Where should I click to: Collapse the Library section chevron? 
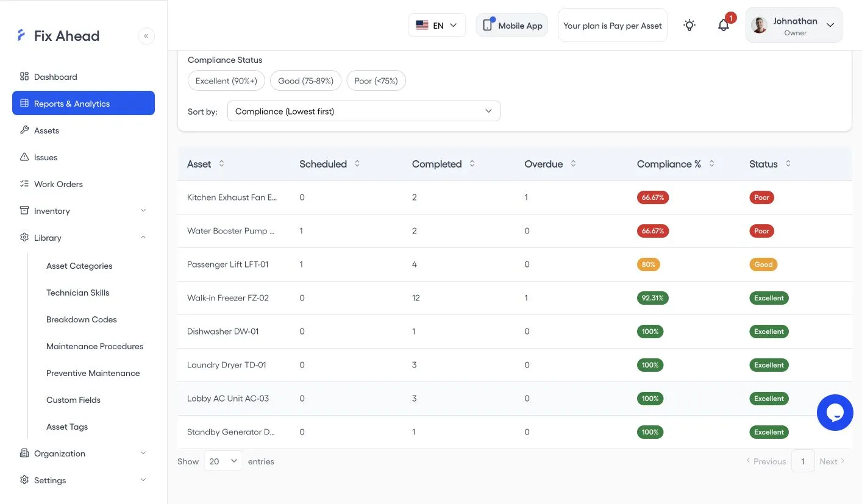coord(143,238)
